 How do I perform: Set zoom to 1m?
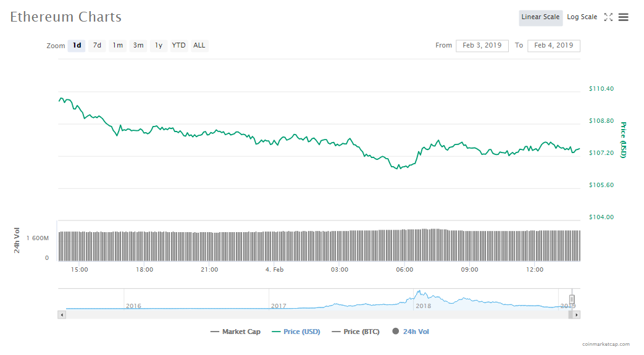click(x=117, y=46)
